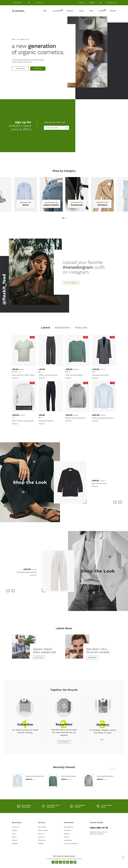
Task: Click the scroll-to-top arrow icon
Action: (123, 858)
